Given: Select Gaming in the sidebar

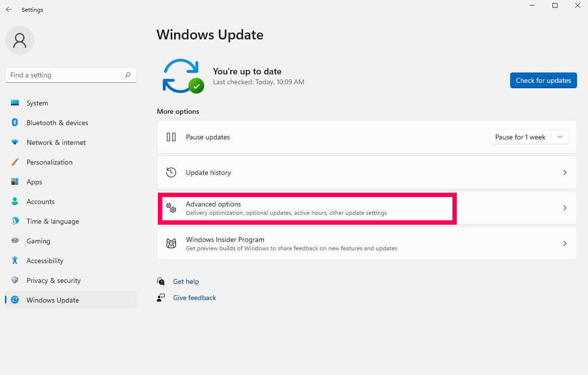Looking at the screenshot, I should [x=71, y=241].
